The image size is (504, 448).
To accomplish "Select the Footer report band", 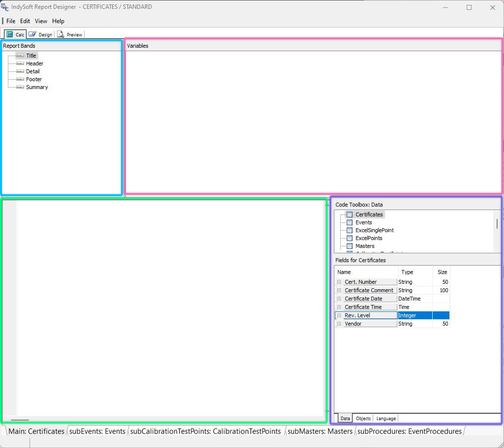I will 34,79.
